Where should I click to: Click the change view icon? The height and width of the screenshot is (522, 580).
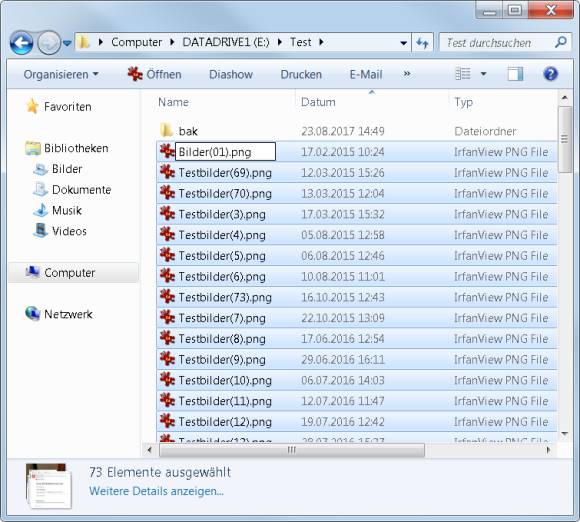coord(462,74)
